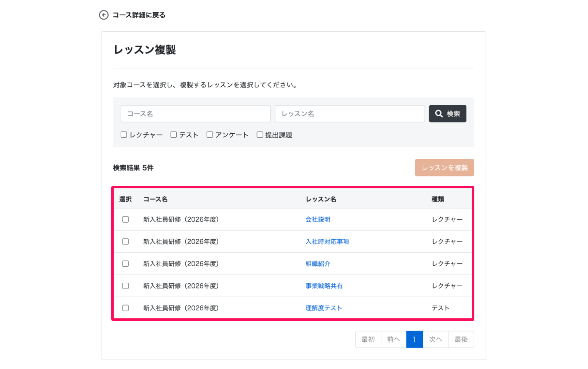
Task: Toggle the 提出課題 filter checkbox
Action: 260,135
